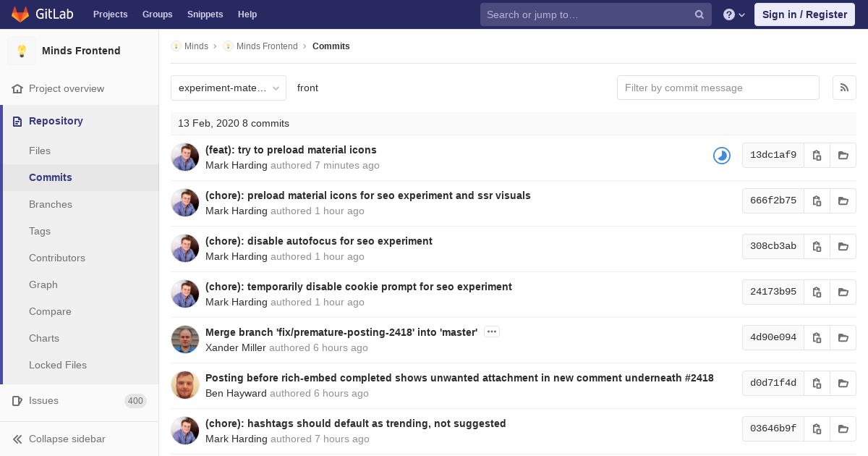Viewport: 868px width, 456px height.
Task: Focus the Filter by commit message field
Action: coord(718,88)
